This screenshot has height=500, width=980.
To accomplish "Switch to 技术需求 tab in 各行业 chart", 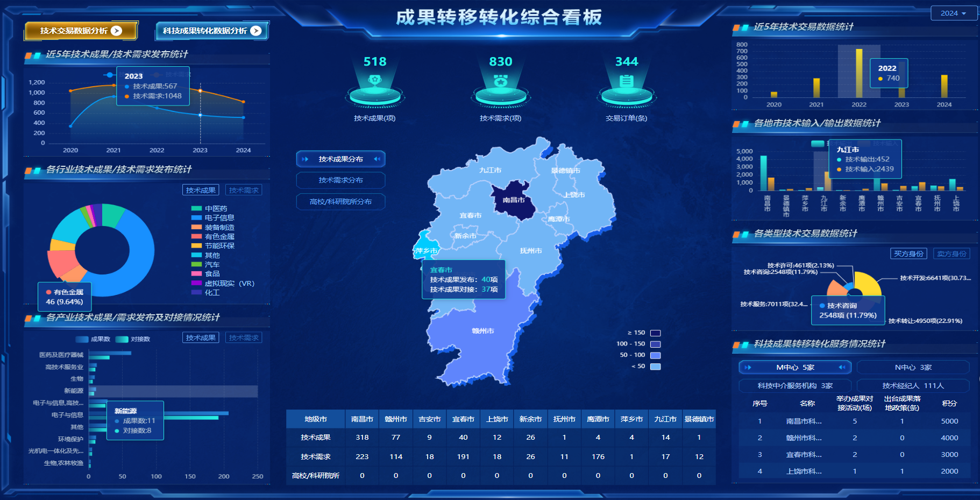I will tap(244, 190).
